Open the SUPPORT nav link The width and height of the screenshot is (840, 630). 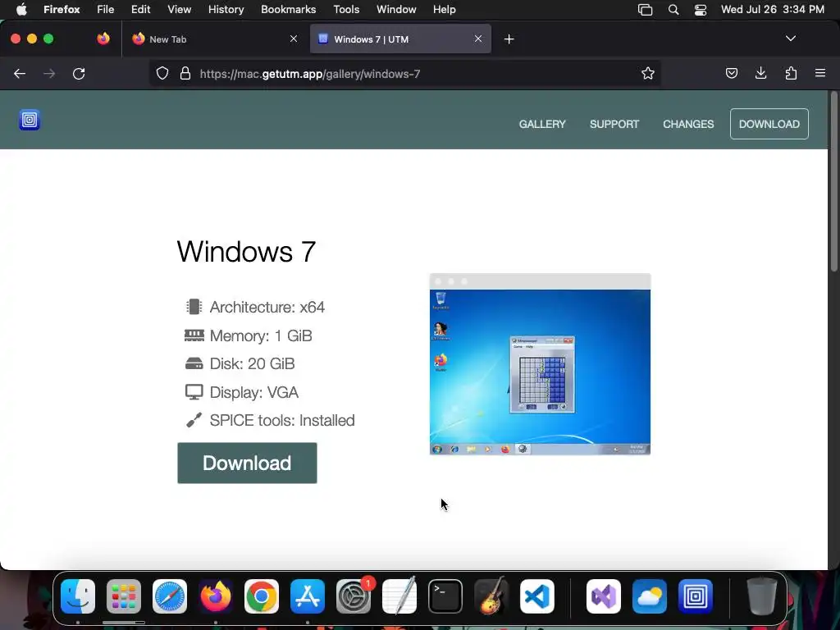click(x=614, y=125)
